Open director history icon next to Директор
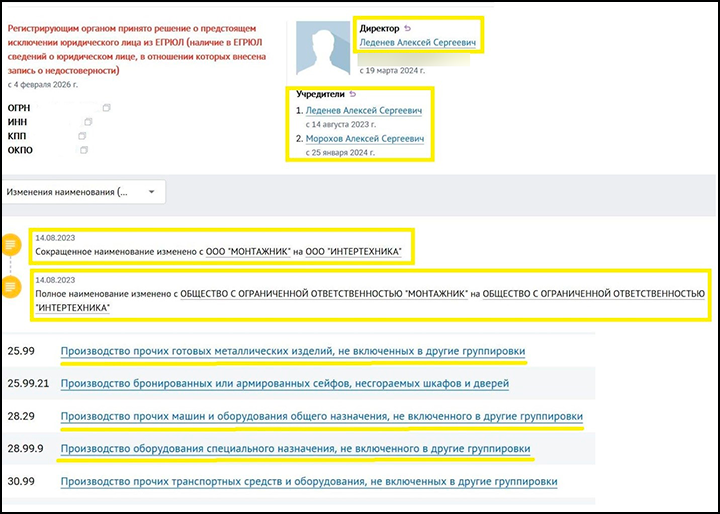Viewport: 720px width, 514px height. (407, 28)
